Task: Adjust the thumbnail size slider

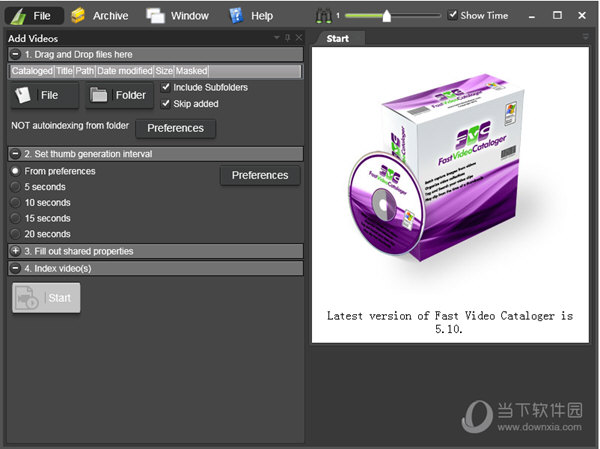Action: tap(386, 16)
